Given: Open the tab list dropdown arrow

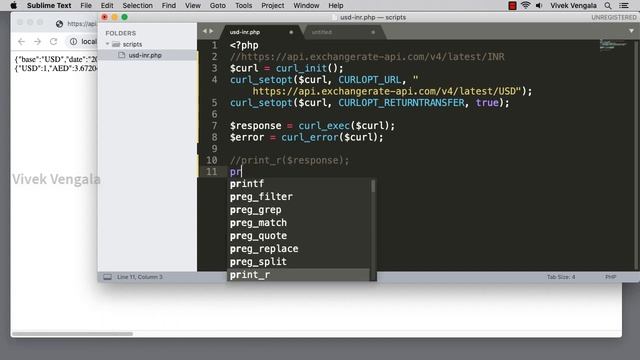Looking at the screenshot, I should click(x=631, y=31).
